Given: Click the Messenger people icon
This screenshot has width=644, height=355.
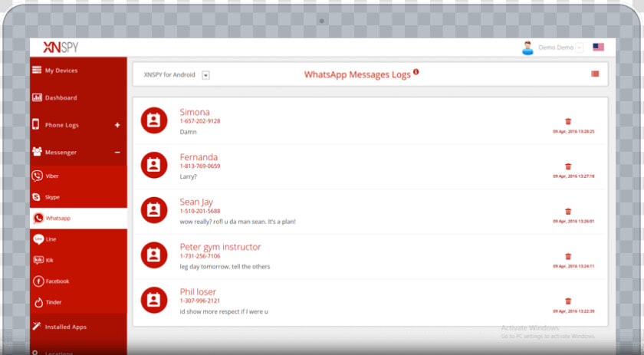Looking at the screenshot, I should point(37,152).
